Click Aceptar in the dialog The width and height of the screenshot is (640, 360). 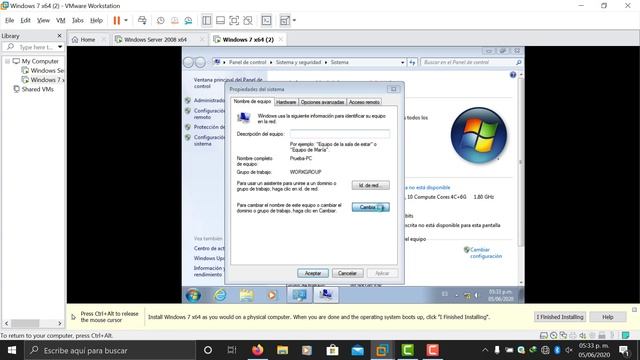(x=313, y=273)
